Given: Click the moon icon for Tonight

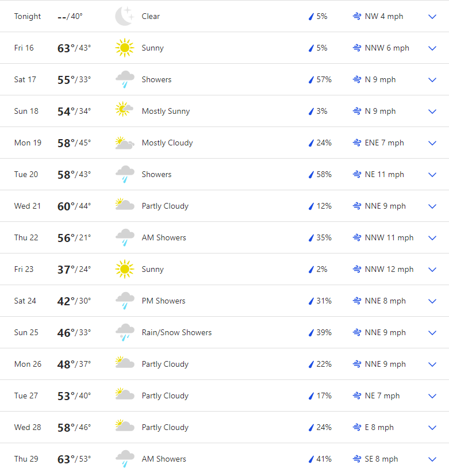Looking at the screenshot, I should click(x=124, y=16).
